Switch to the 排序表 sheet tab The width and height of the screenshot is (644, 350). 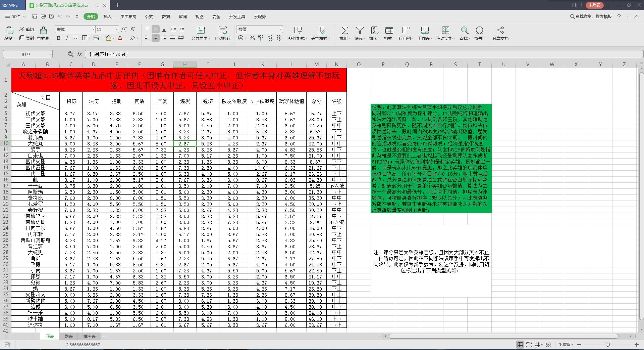[x=89, y=336]
